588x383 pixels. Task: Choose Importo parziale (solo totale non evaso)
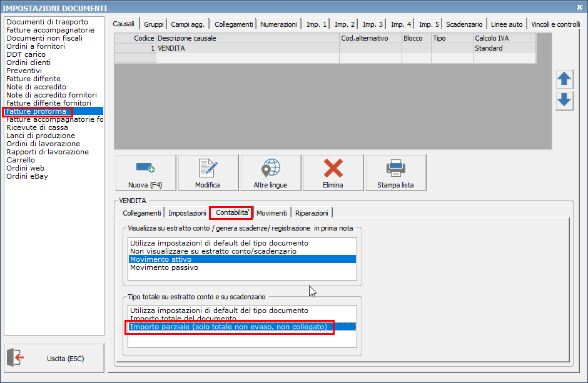[x=242, y=327]
